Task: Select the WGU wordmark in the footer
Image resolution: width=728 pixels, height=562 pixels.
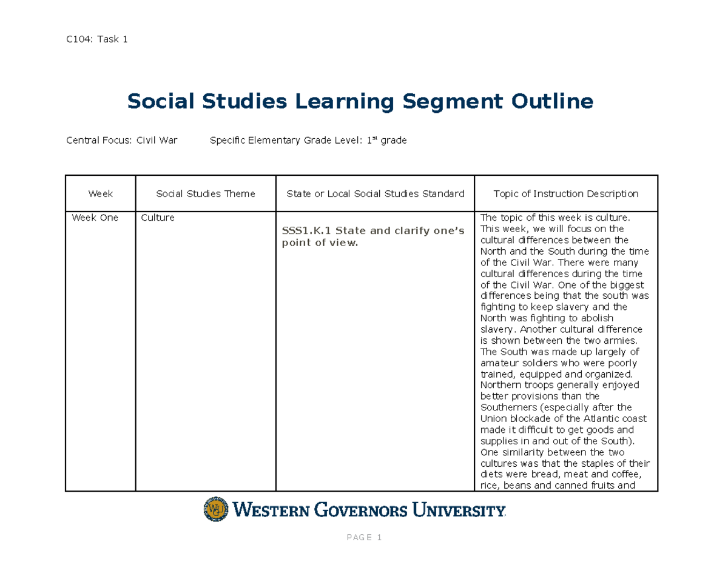Action: click(x=370, y=511)
